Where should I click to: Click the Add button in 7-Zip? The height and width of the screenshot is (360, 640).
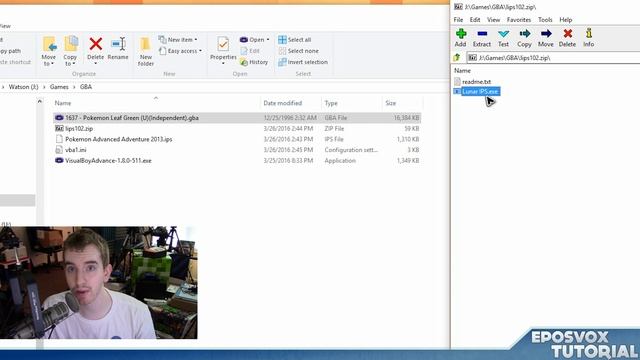point(460,38)
